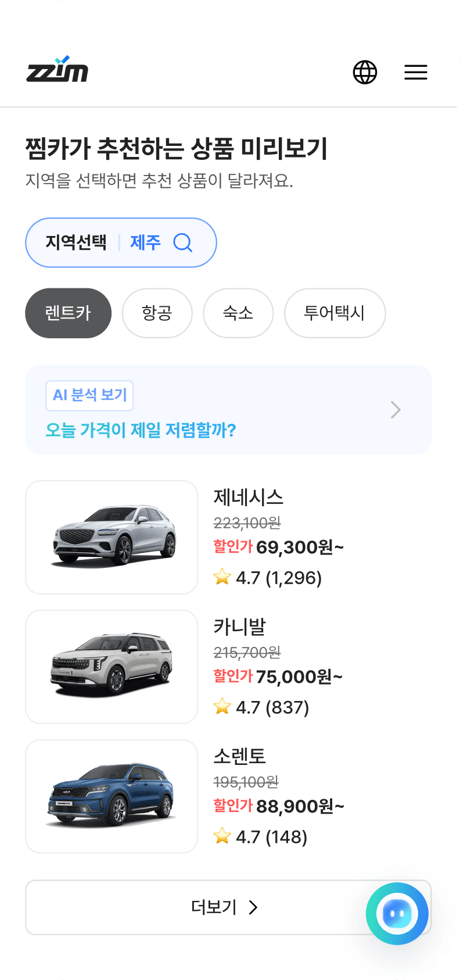Open the 지역선택 region dropdown

[x=121, y=242]
